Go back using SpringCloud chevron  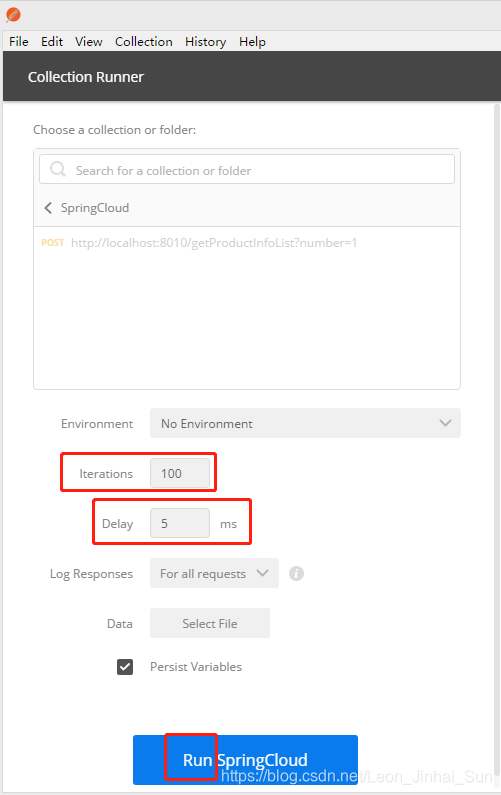[48, 208]
